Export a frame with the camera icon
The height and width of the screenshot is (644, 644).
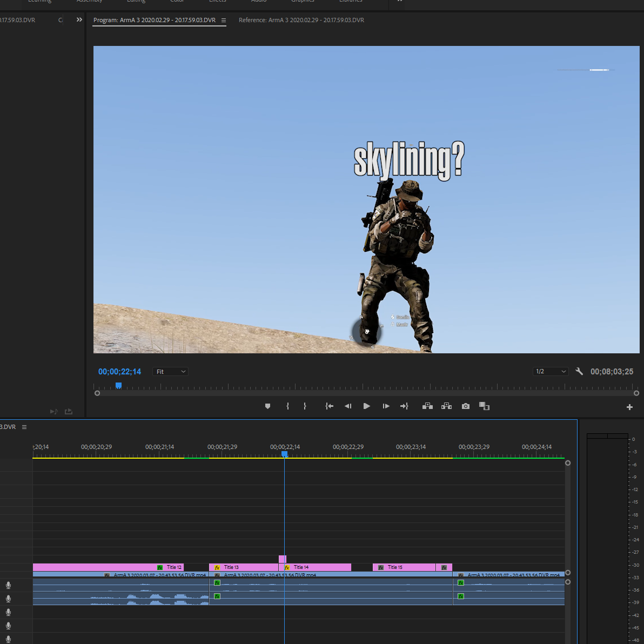pyautogui.click(x=466, y=406)
